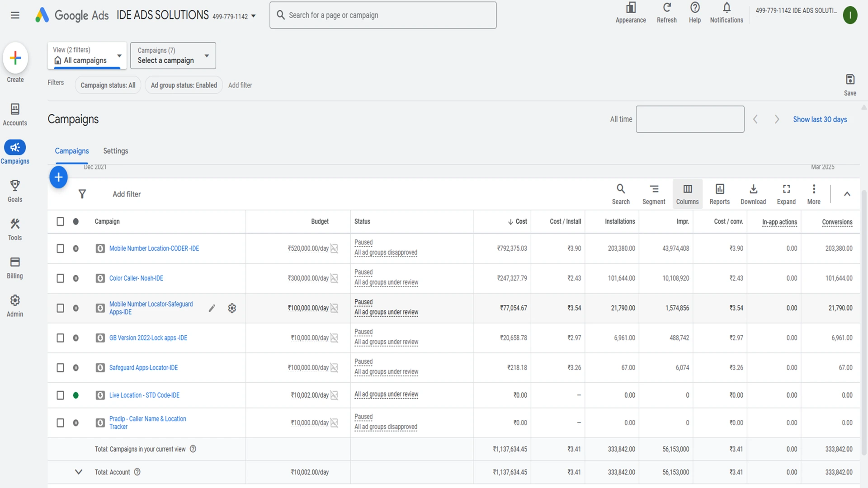Collapse the table toolbar chevron
The image size is (868, 488).
(847, 194)
